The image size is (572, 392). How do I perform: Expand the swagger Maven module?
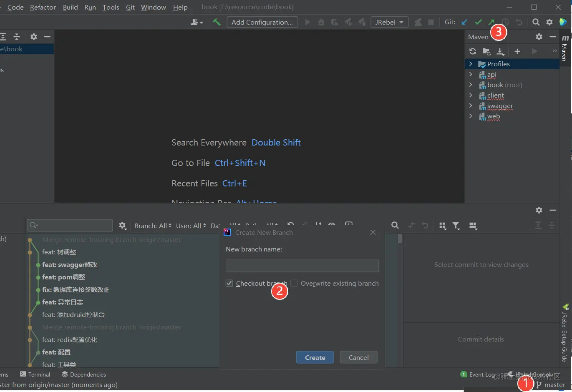471,106
